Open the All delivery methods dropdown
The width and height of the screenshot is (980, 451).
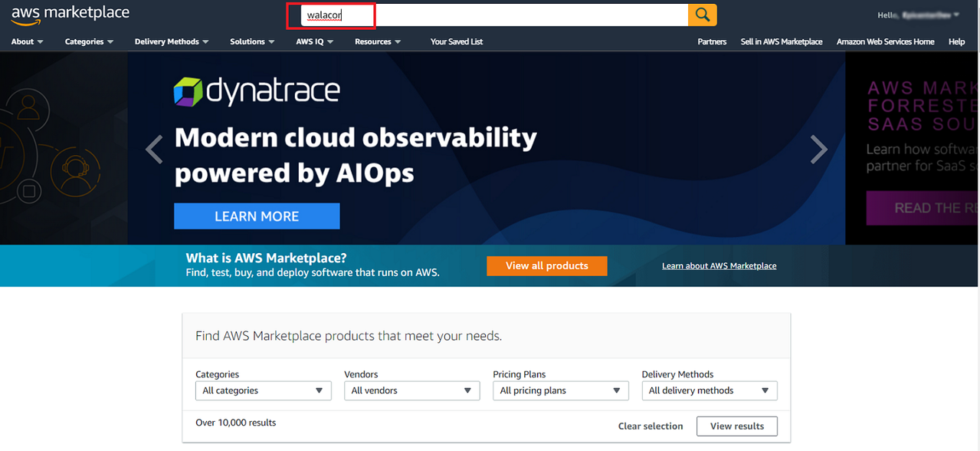coord(710,390)
